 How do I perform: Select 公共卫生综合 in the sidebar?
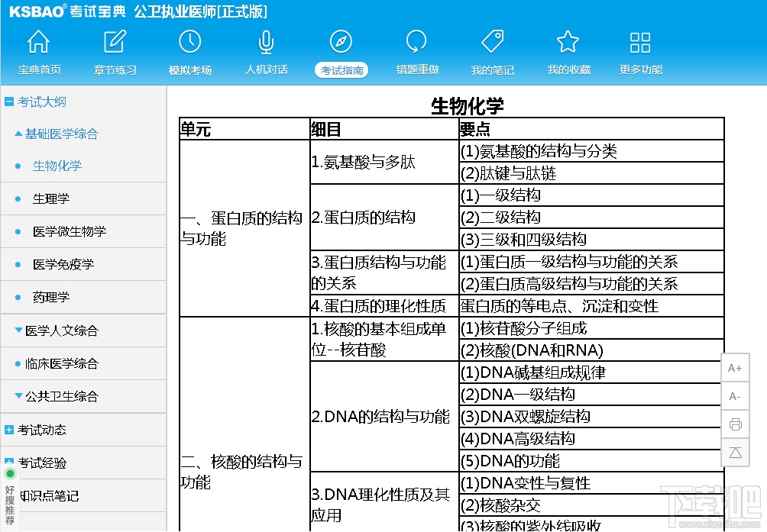[x=62, y=396]
